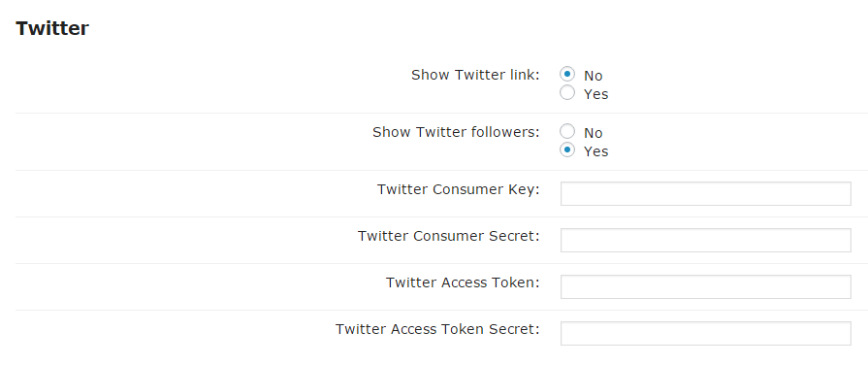Click the "No" text beside Show Twitter followers

(x=593, y=133)
